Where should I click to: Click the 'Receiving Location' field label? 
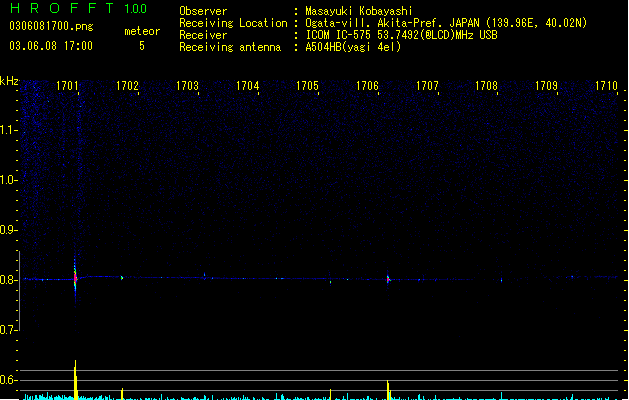tap(233, 23)
